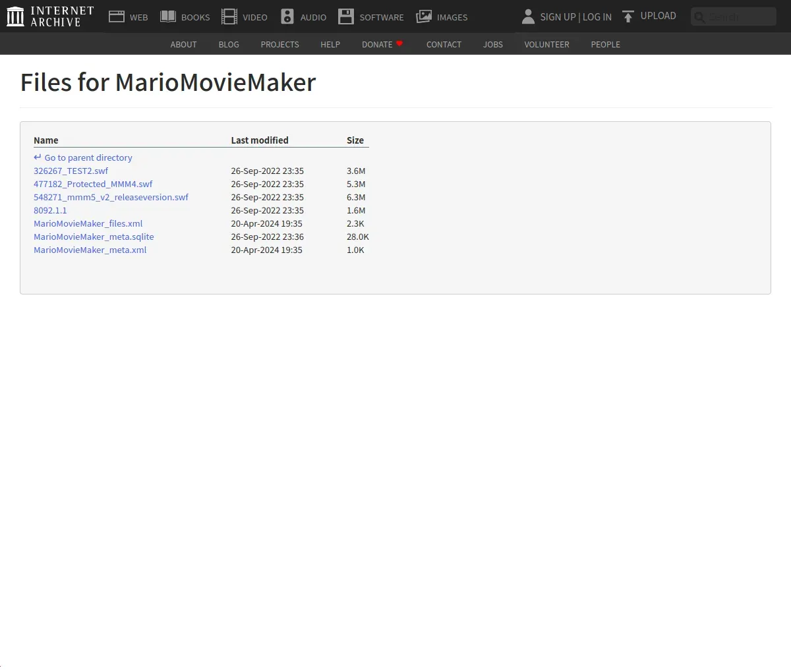Click the user avatar icon
The width and height of the screenshot is (791, 672).
click(x=528, y=16)
